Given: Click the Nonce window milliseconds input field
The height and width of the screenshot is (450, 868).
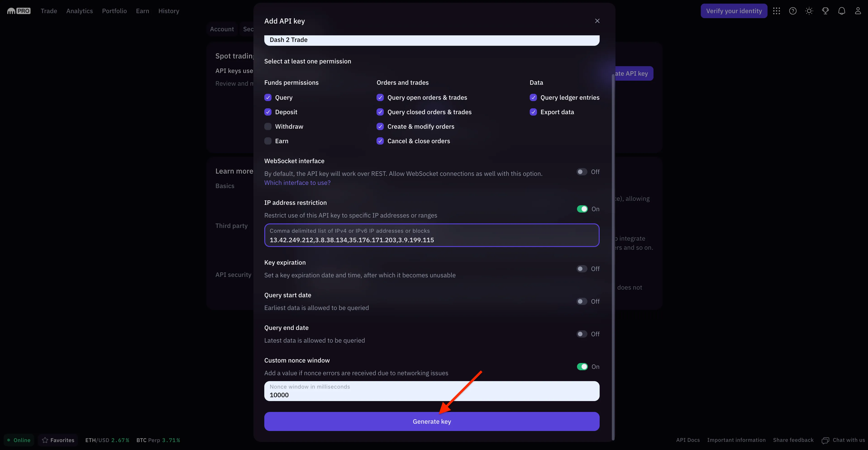Looking at the screenshot, I should (432, 391).
